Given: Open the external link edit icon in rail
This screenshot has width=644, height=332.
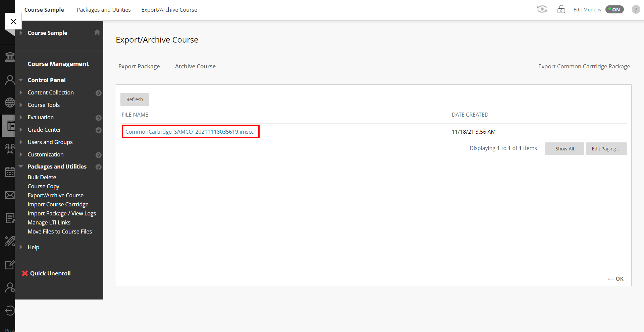Looking at the screenshot, I should 10,265.
